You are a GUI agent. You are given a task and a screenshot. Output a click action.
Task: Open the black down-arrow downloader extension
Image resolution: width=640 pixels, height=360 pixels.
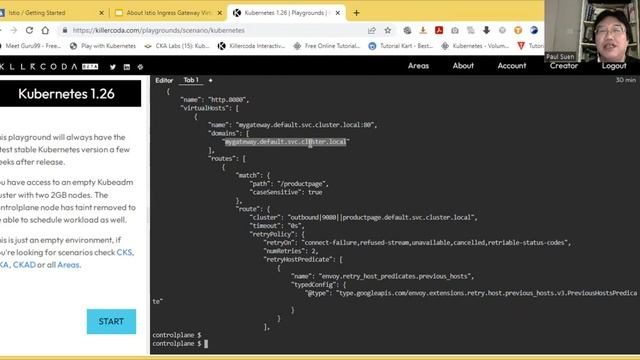coord(487,30)
